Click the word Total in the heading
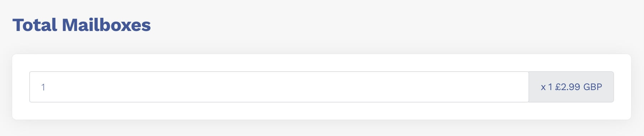This screenshot has width=644, height=136. tap(35, 25)
